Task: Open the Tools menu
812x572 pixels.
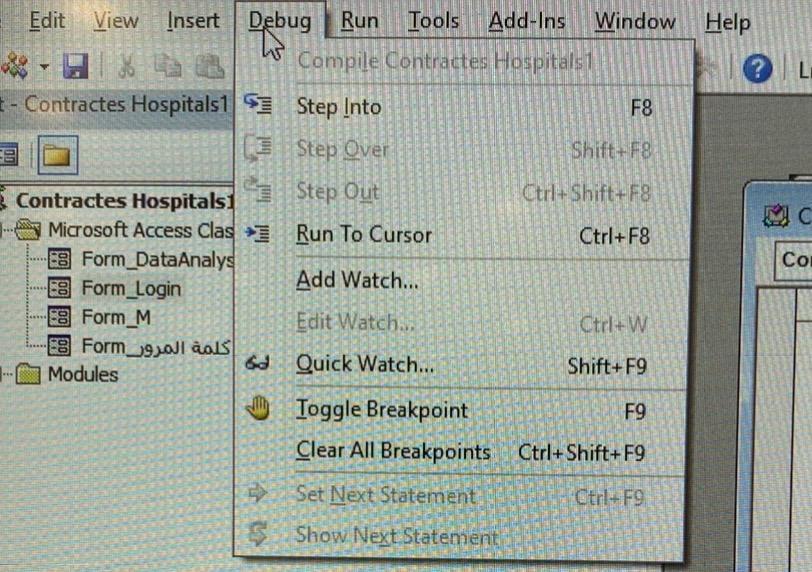Action: (433, 21)
